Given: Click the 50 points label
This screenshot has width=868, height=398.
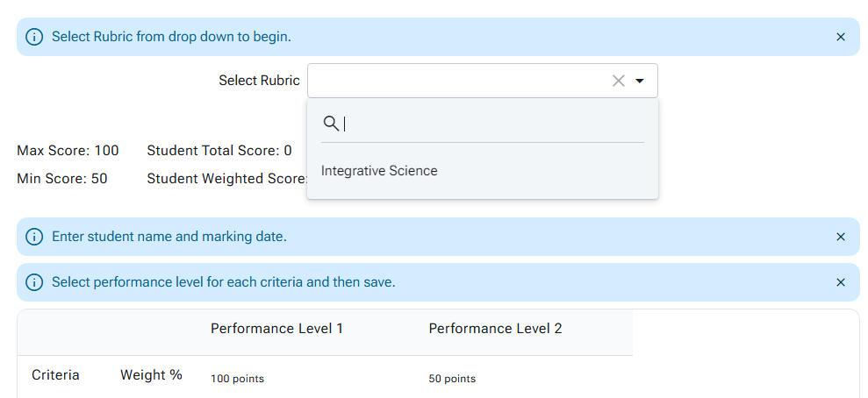Looking at the screenshot, I should click(x=452, y=379).
